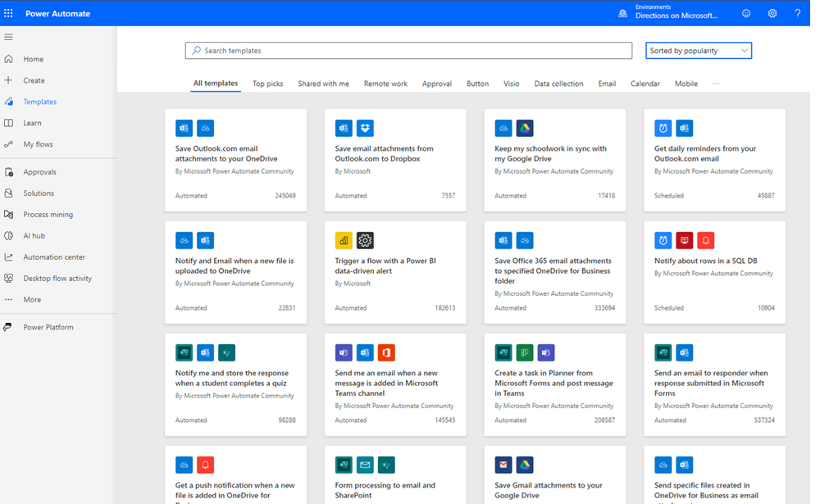The image size is (820, 504).
Task: Click the AI hub icon
Action: 8,236
